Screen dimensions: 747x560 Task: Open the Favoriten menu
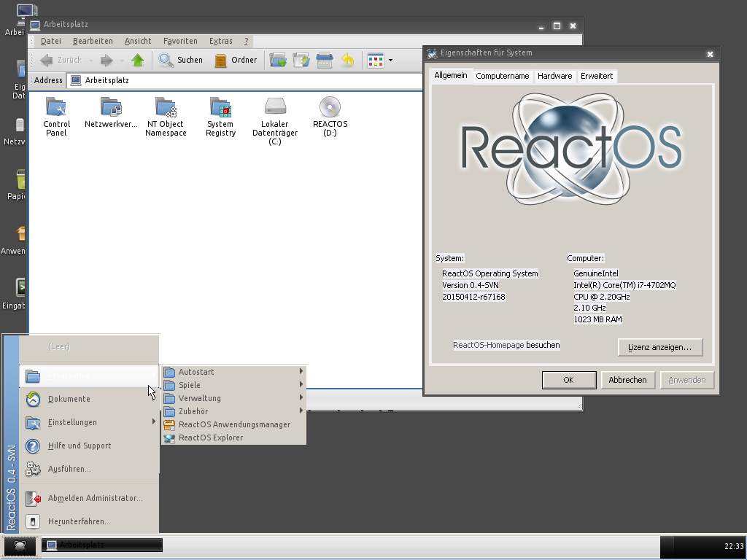pos(180,41)
